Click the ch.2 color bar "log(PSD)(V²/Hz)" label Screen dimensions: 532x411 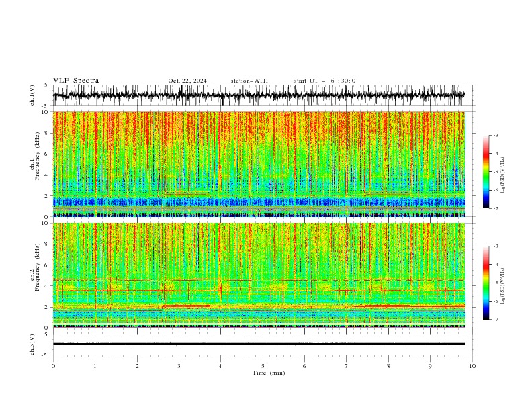pyautogui.click(x=502, y=286)
